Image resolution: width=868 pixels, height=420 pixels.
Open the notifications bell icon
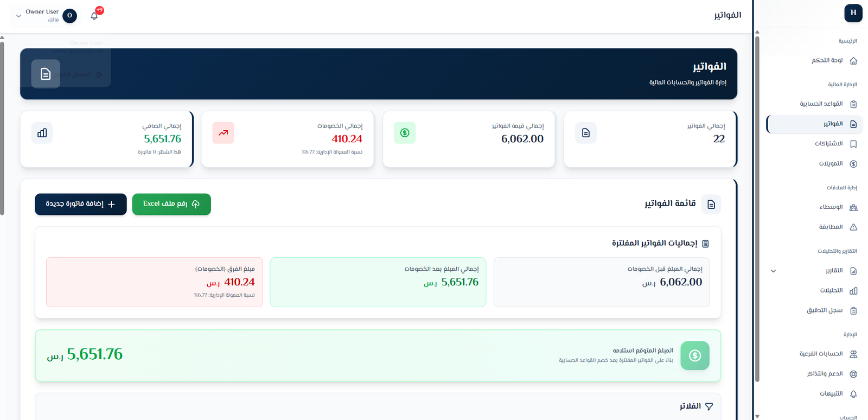point(94,16)
